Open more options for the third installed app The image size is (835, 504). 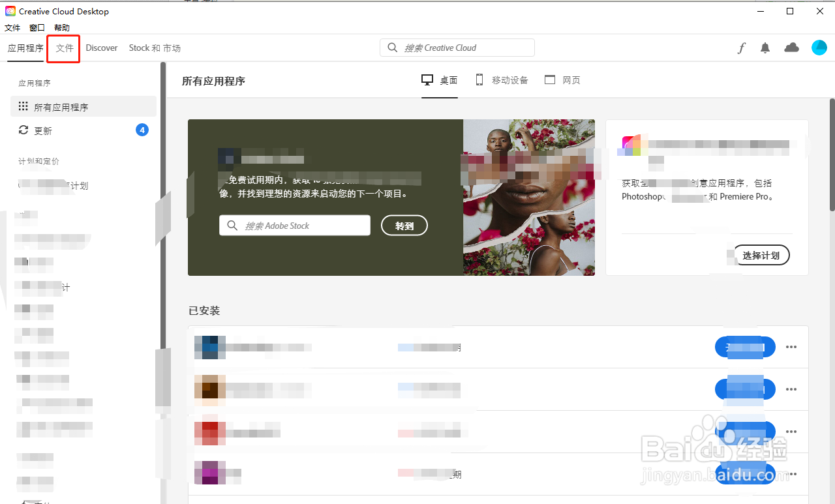pyautogui.click(x=791, y=432)
